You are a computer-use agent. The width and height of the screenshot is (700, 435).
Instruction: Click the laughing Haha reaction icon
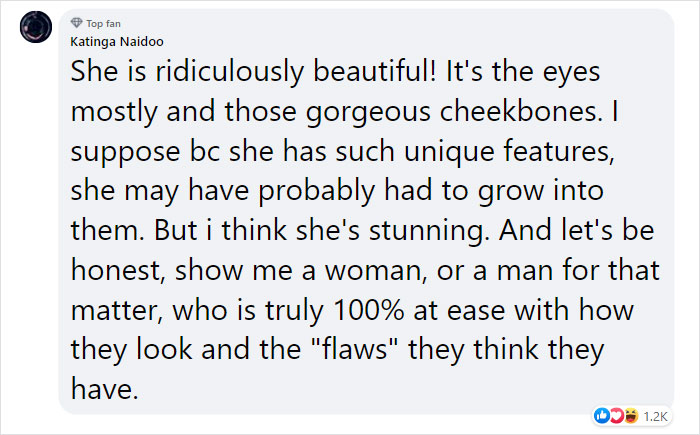[x=630, y=414]
